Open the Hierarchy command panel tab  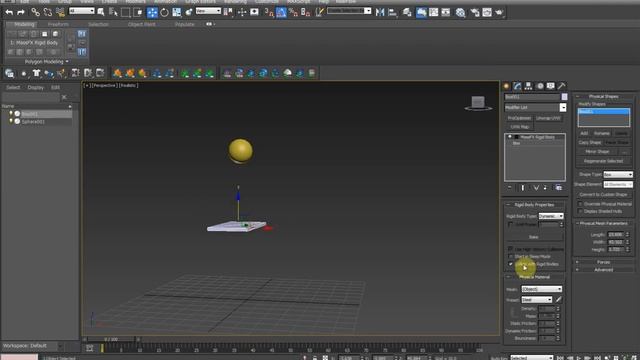click(x=529, y=86)
